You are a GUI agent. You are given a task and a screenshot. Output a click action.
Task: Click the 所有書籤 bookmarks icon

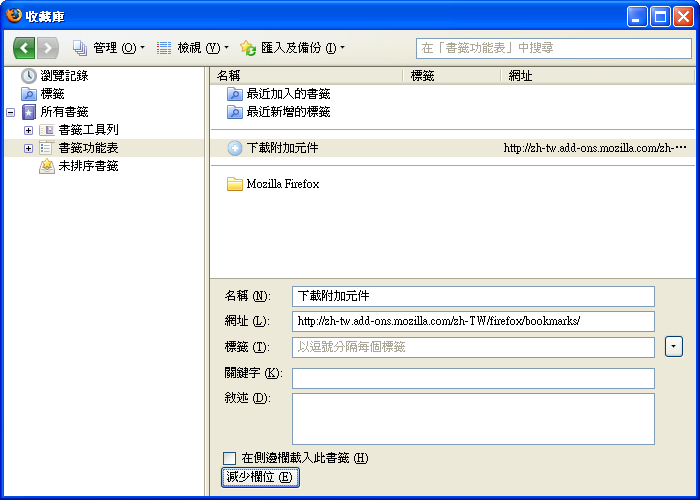(x=29, y=112)
